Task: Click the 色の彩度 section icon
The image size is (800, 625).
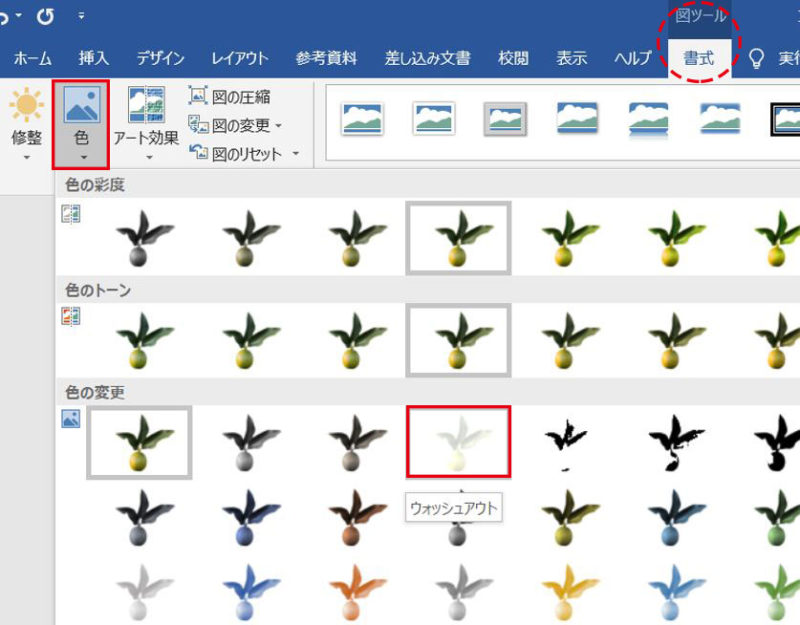Action: click(x=71, y=214)
